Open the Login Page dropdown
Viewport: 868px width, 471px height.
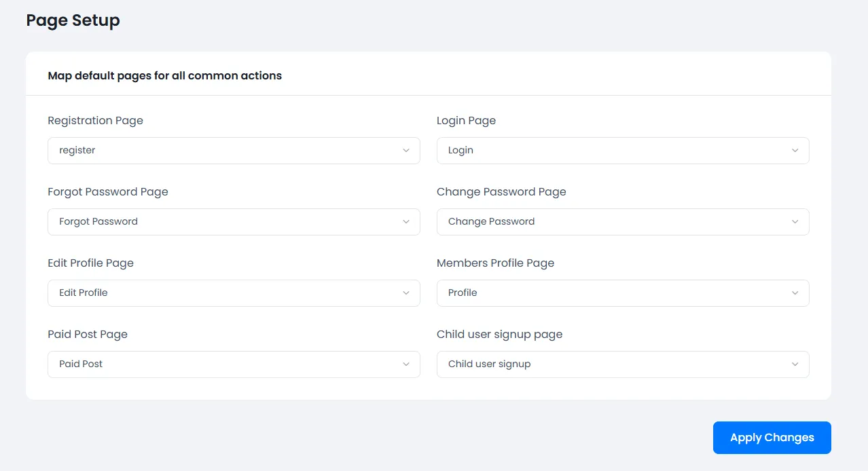pyautogui.click(x=623, y=150)
